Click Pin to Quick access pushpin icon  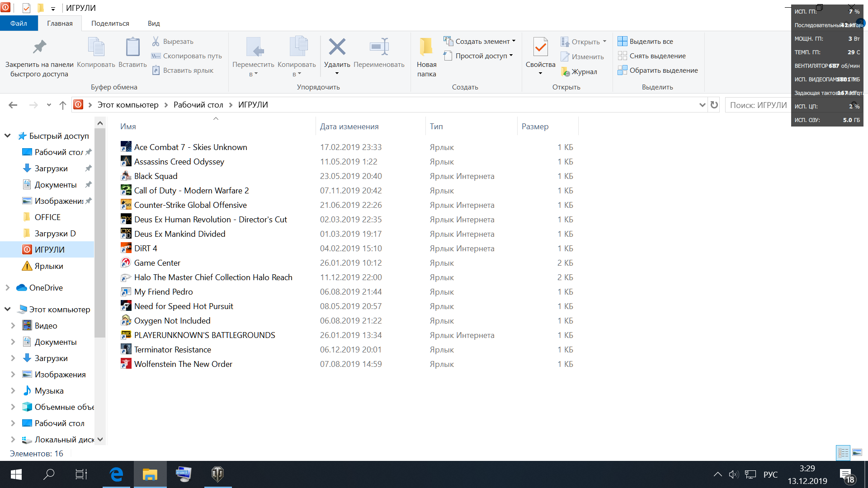[39, 47]
